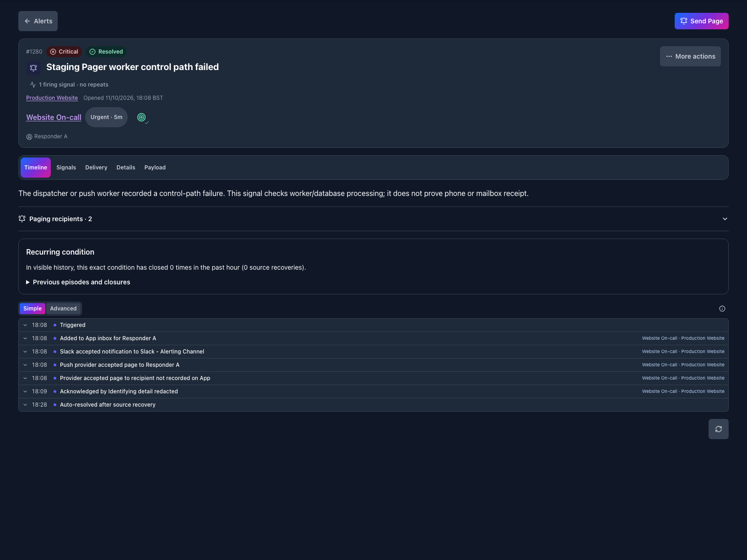Click the Acknowledged event bullet dot
747x560 pixels.
55,391
